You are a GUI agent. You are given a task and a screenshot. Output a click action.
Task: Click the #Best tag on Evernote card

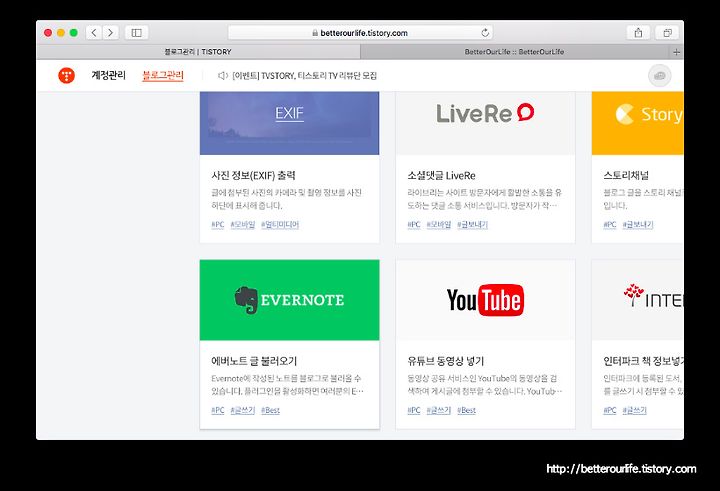pos(270,410)
